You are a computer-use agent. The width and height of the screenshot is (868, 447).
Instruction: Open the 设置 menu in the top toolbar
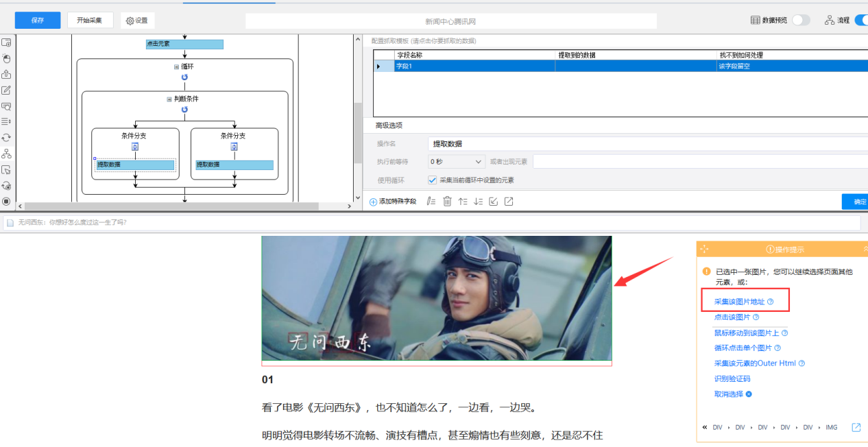point(136,20)
